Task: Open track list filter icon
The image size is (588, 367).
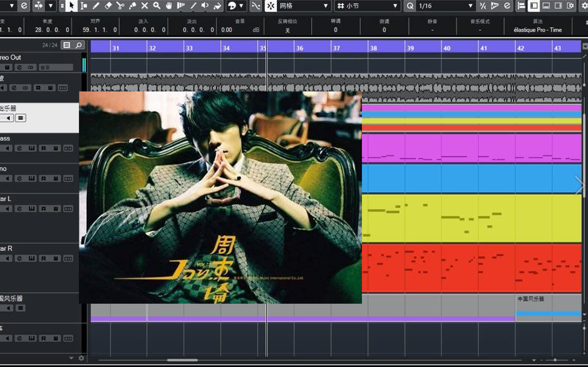Action: [66, 45]
